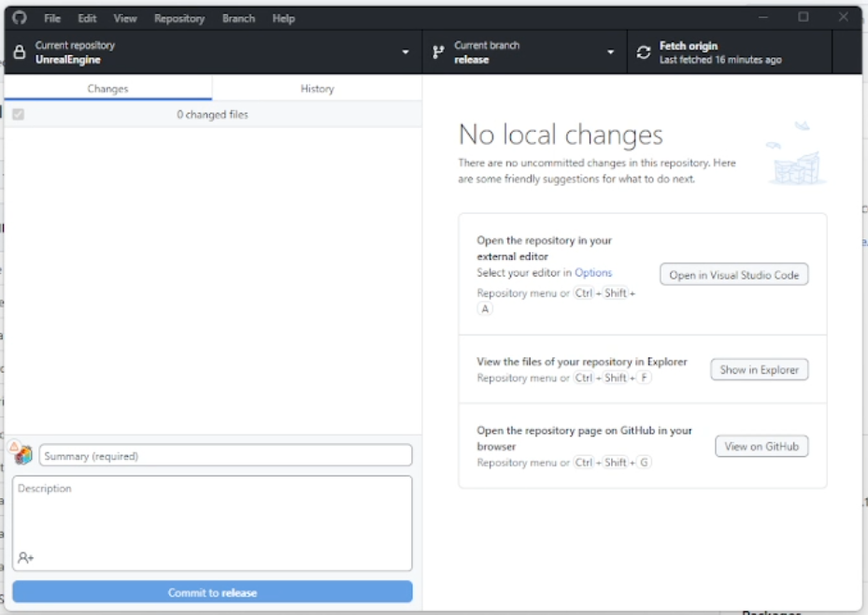The height and width of the screenshot is (615, 868).
Task: Click 'Last fetched 16 minutes ago' text
Action: [x=720, y=60]
